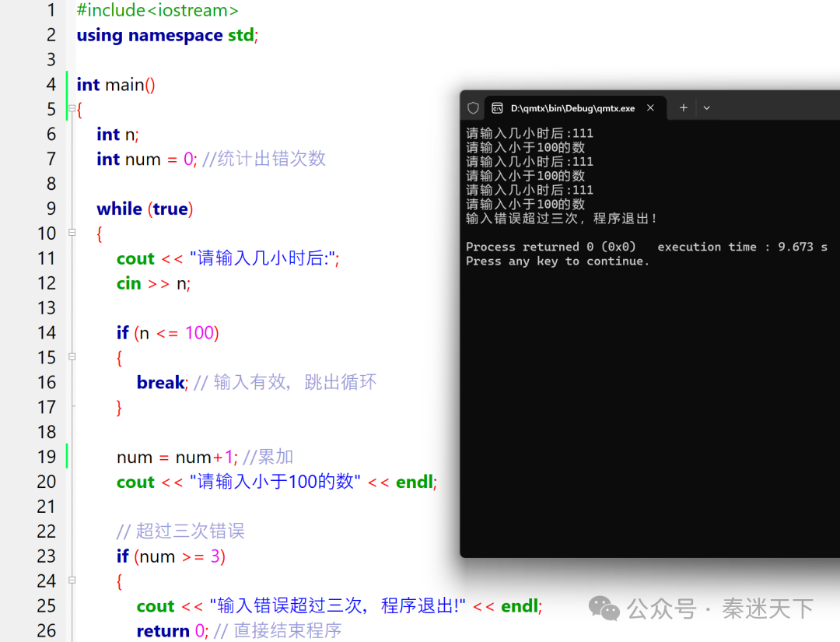Click line number 9 in the gutter
Screen dimensions: 840x642
[x=51, y=209]
